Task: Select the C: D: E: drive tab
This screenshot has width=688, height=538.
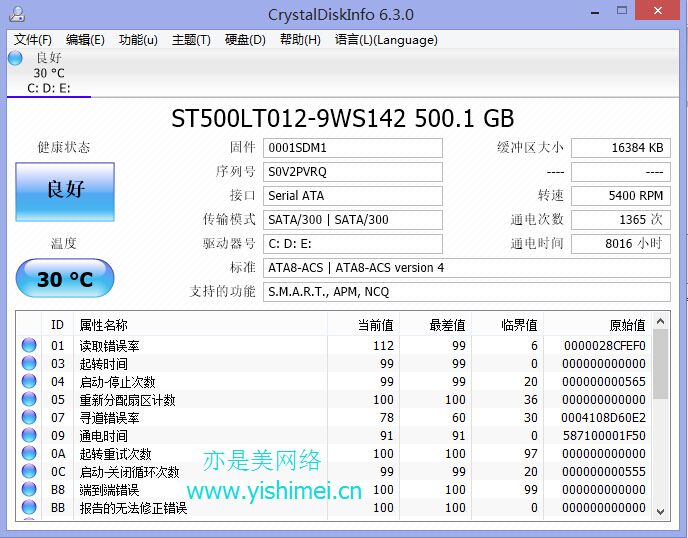Action: tap(49, 88)
